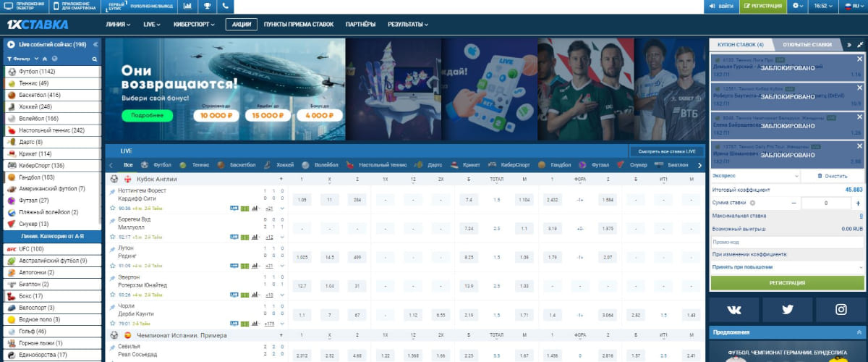Add Ноттингем Форест match to favorites star
The height and width of the screenshot is (362, 868).
[x=112, y=208]
